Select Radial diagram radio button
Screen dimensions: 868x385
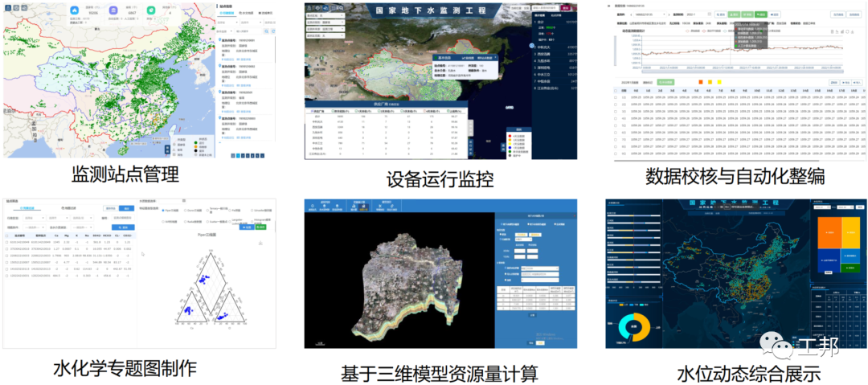tap(185, 222)
